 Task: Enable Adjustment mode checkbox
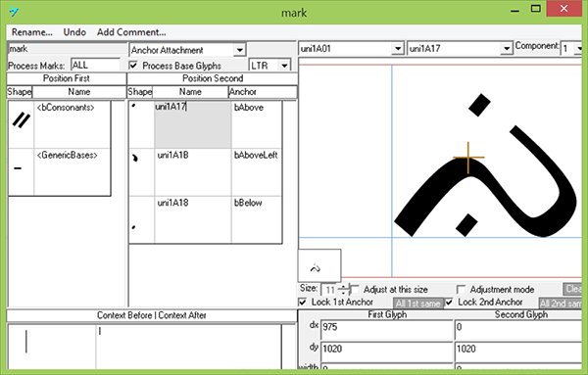462,290
